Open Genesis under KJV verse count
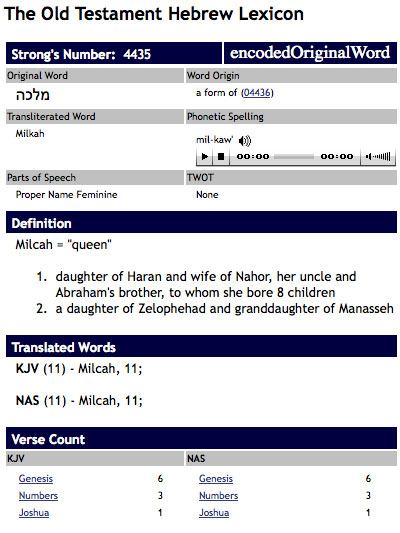 pyautogui.click(x=36, y=479)
